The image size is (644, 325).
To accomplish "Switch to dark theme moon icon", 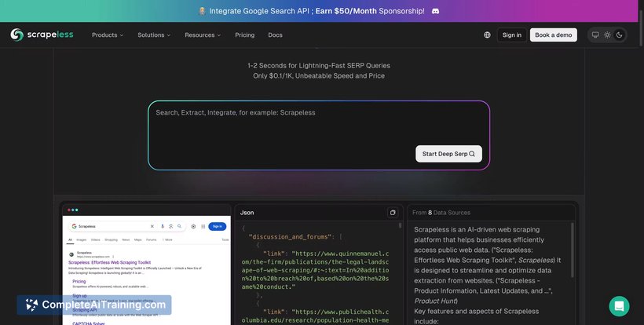I will tap(620, 35).
